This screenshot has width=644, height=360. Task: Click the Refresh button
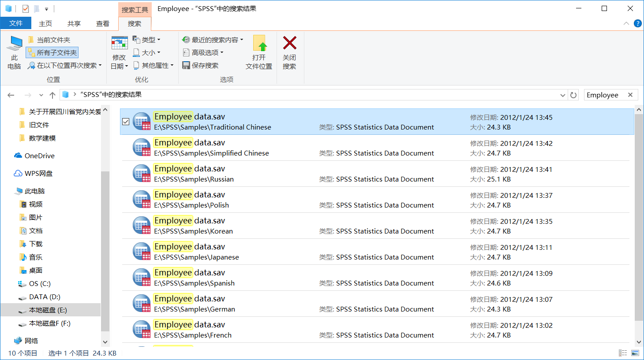point(573,95)
